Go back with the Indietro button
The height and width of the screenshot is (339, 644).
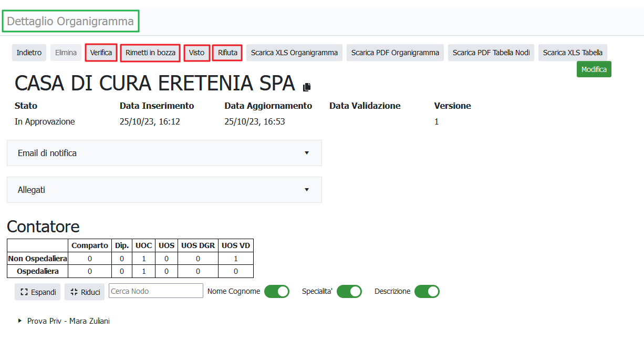tap(29, 53)
